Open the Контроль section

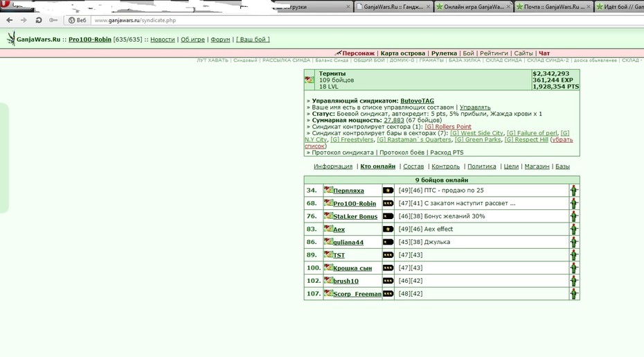(446, 166)
